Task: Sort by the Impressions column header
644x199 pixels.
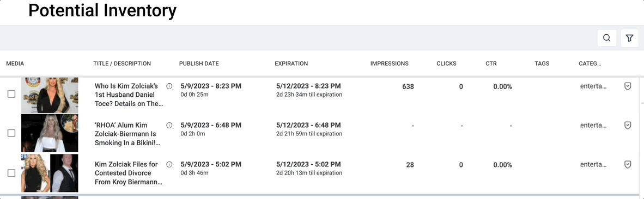Action: click(390, 64)
